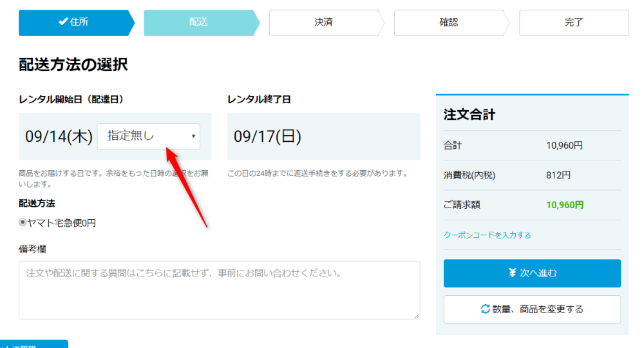Click the レンタル開始日（配達日） label
The height and width of the screenshot is (348, 644).
(71, 99)
